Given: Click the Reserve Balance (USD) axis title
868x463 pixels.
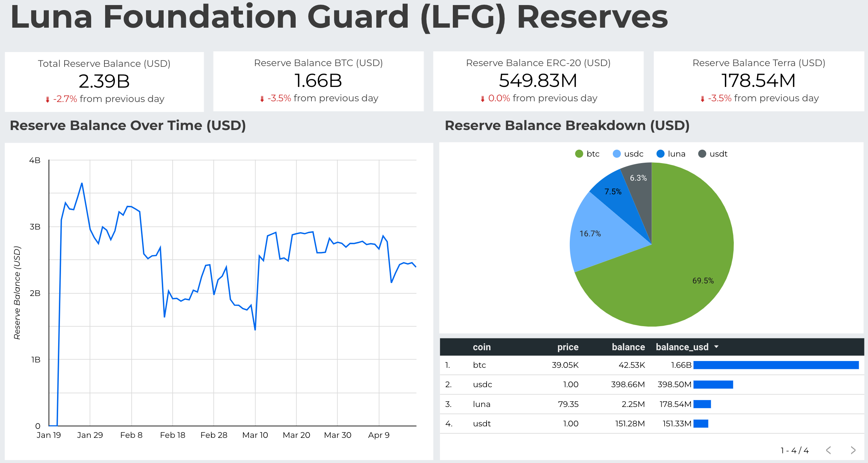Looking at the screenshot, I should 17,293.
